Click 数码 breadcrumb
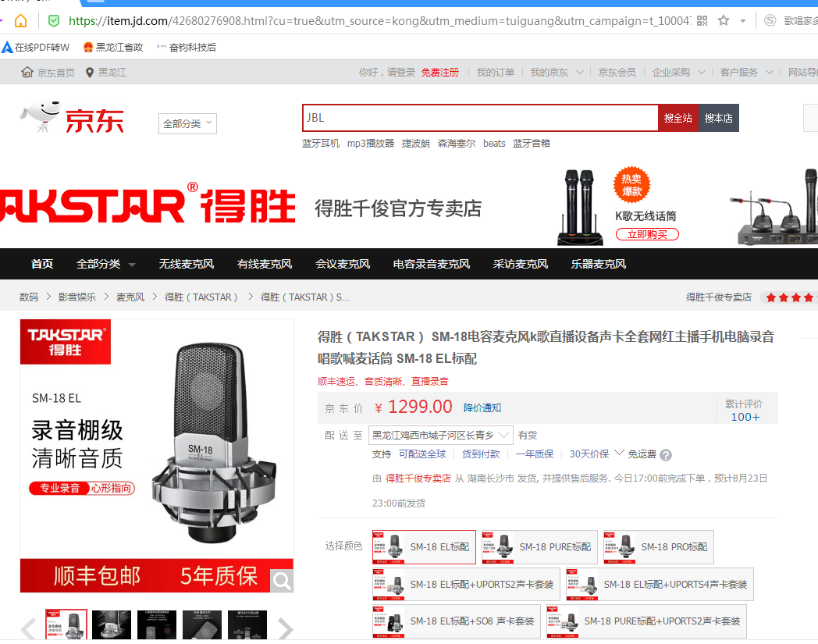Image resolution: width=818 pixels, height=644 pixels. pyautogui.click(x=29, y=297)
